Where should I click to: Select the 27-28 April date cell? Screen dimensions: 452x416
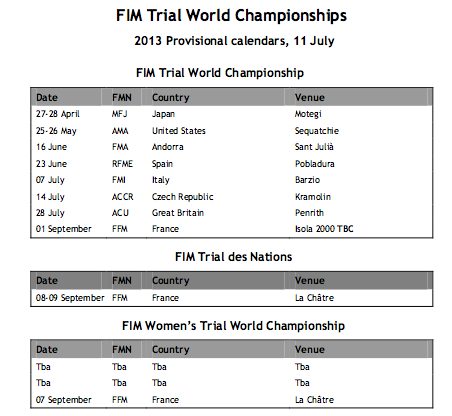58,114
